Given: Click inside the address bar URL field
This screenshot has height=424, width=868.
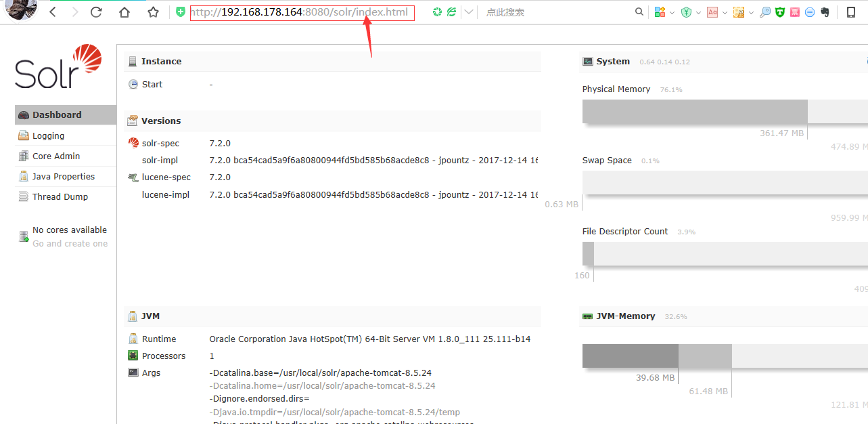Looking at the screenshot, I should [302, 12].
